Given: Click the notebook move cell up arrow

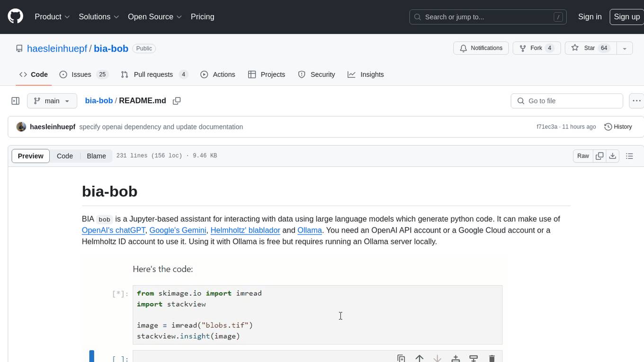Looking at the screenshot, I should pyautogui.click(x=419, y=358).
